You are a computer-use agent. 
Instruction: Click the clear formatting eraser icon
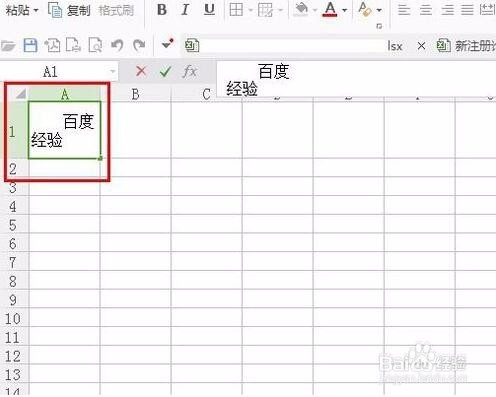365,9
